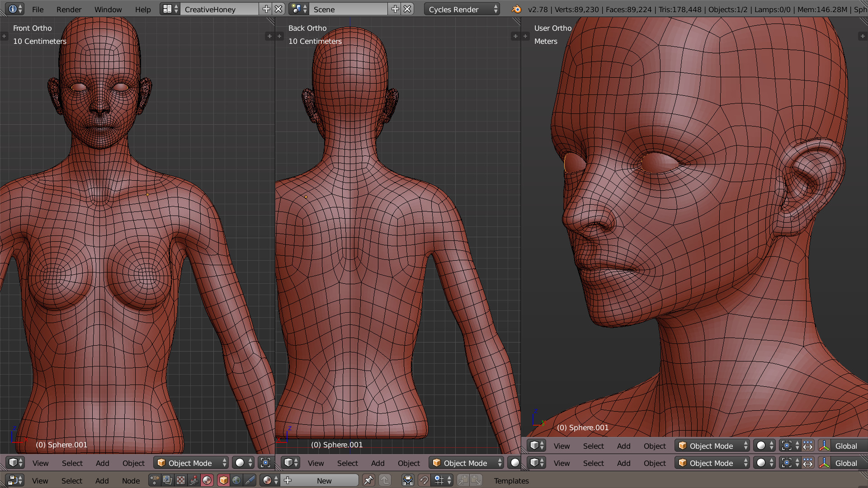Open the Window menu

pyautogui.click(x=108, y=9)
